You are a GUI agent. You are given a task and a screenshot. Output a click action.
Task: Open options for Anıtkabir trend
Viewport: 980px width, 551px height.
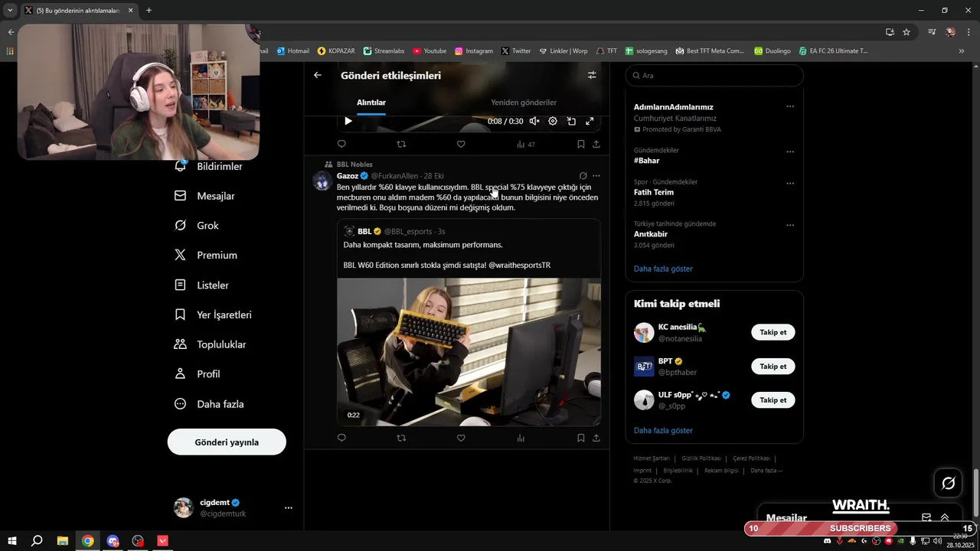pyautogui.click(x=790, y=225)
